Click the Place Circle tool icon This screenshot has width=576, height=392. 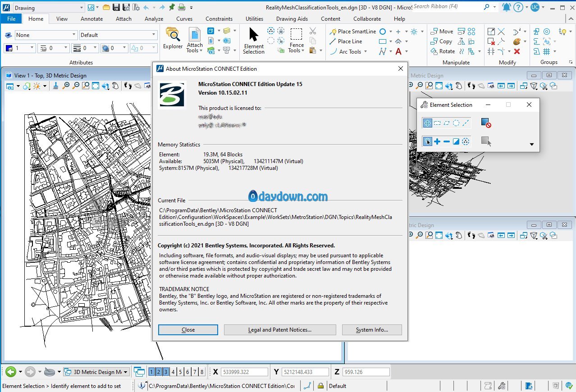(383, 32)
